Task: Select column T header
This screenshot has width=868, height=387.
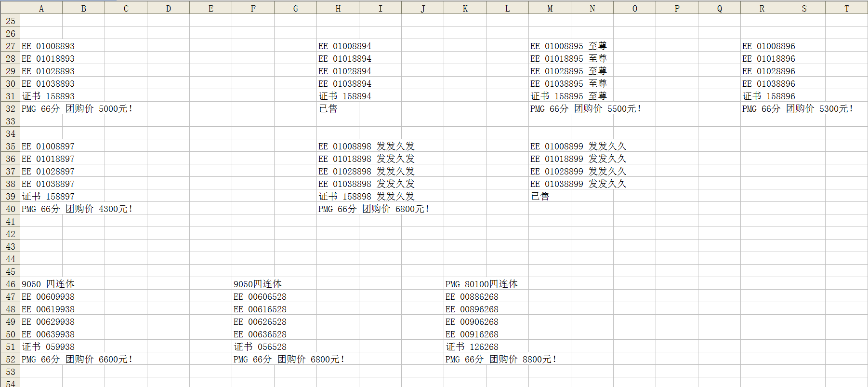Action: [847, 8]
